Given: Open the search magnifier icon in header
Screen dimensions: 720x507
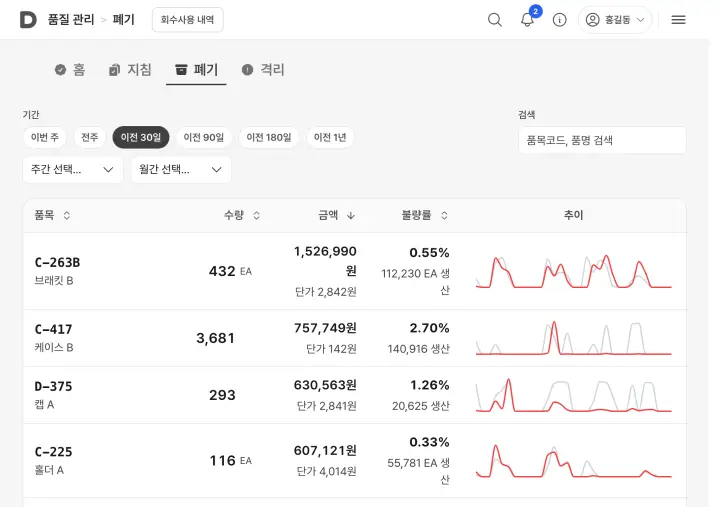Looking at the screenshot, I should pos(495,20).
